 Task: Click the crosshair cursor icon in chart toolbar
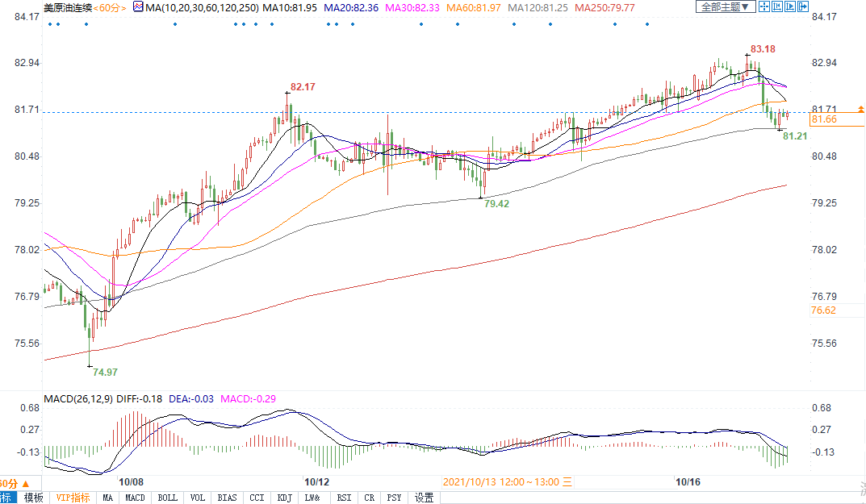pos(765,6)
